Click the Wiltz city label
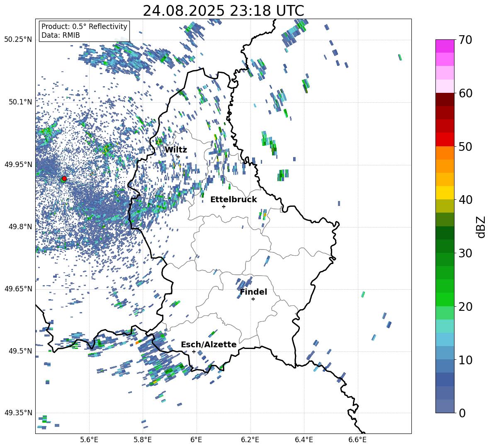This screenshot has width=491, height=448. [x=176, y=150]
